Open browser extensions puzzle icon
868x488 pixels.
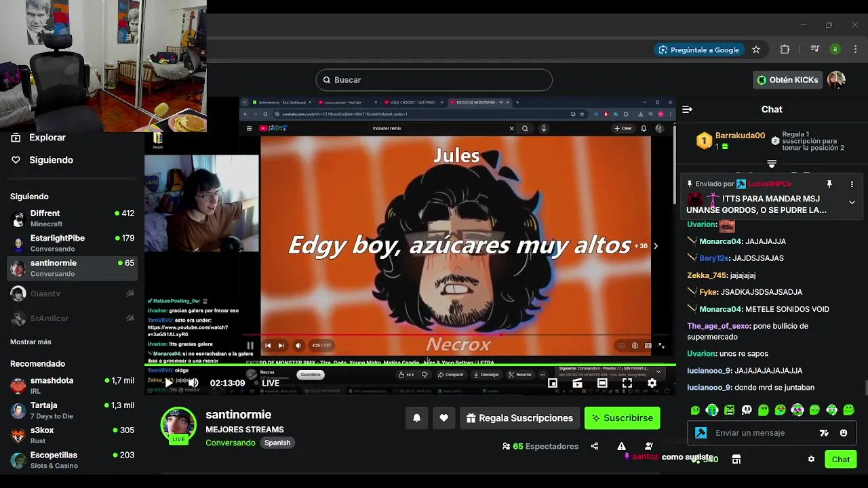pyautogui.click(x=785, y=49)
